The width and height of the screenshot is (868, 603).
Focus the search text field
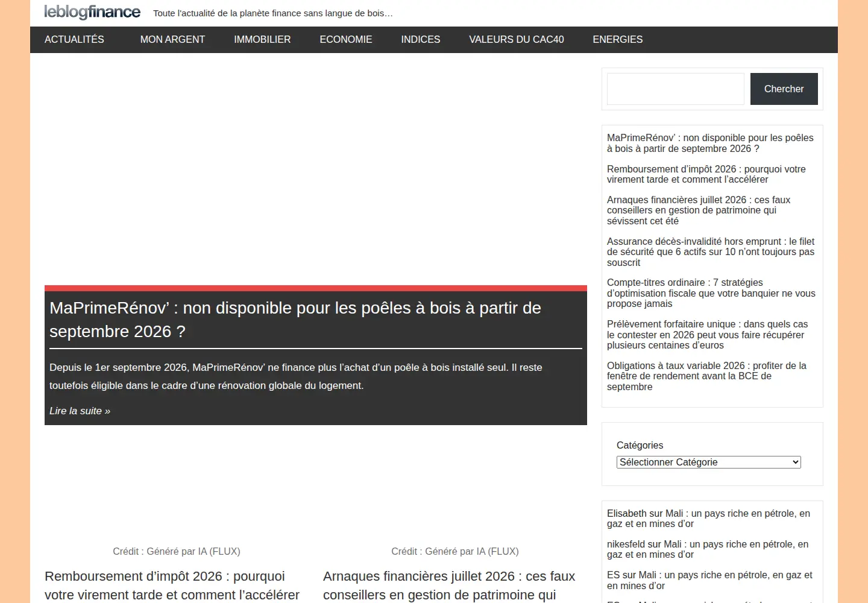pos(676,89)
